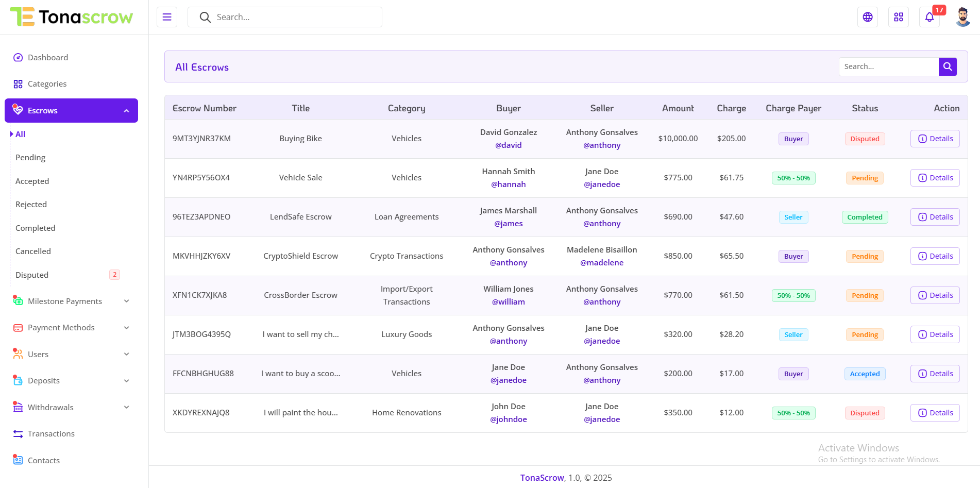
Task: Open Details for escrow 9MT3YJNR37KM
Action: (x=935, y=139)
